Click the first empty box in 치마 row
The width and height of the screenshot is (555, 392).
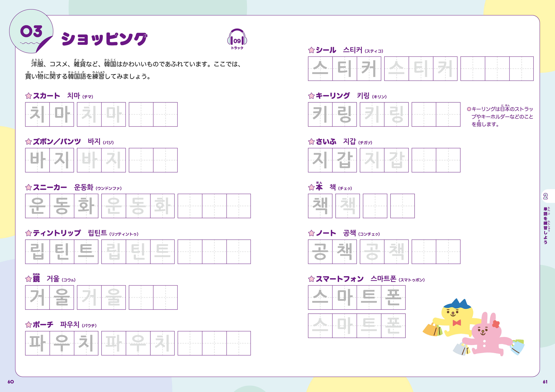point(141,114)
